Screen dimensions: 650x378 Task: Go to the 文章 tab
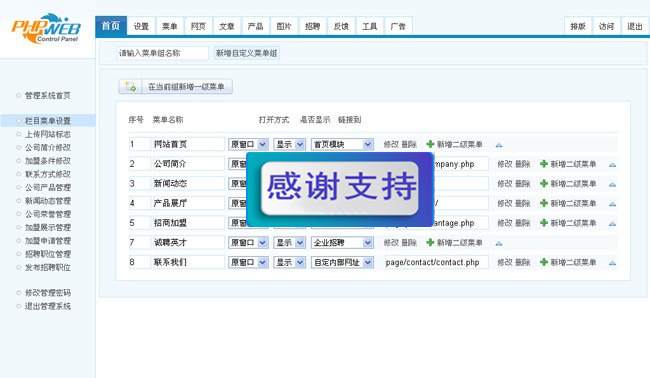click(227, 27)
